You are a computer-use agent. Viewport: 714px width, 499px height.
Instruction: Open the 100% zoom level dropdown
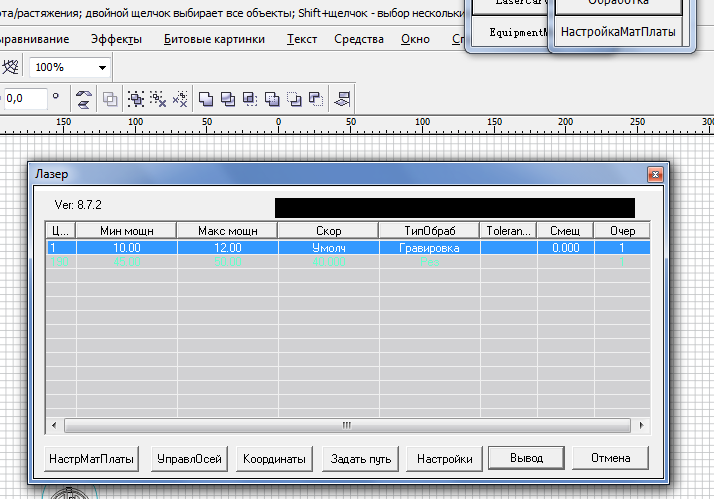[103, 67]
